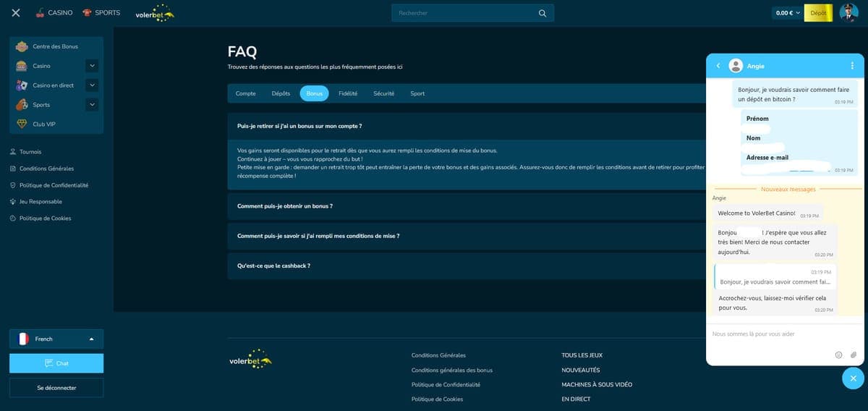The image size is (868, 411).
Task: Open the balance 0,00 € dropdown
Action: [787, 13]
